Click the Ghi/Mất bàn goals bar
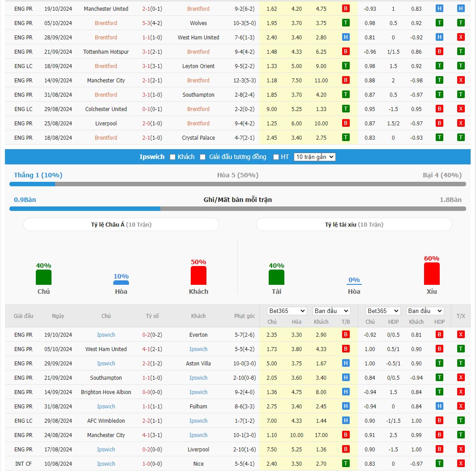Viewport: 476px width, 472px height. [x=238, y=209]
